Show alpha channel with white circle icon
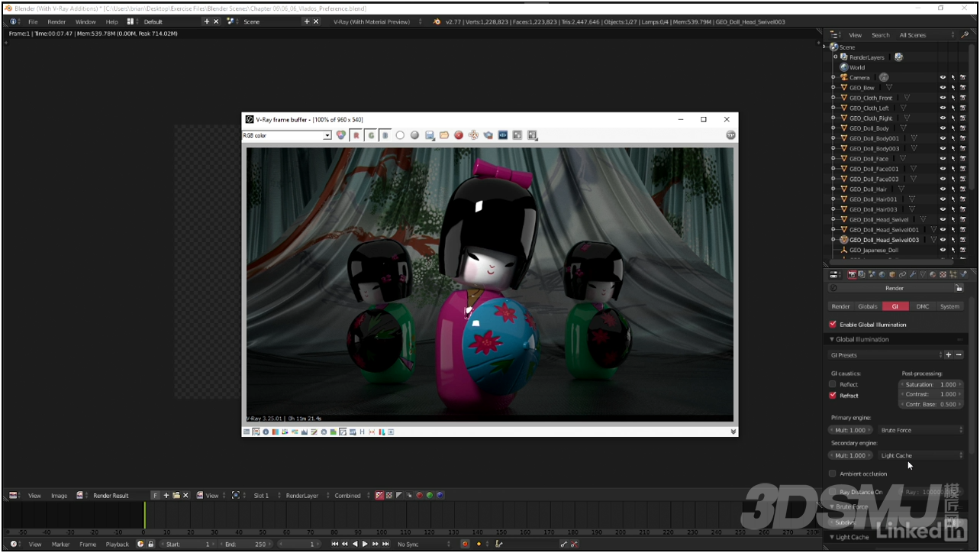The width and height of the screenshot is (980, 553). point(400,135)
